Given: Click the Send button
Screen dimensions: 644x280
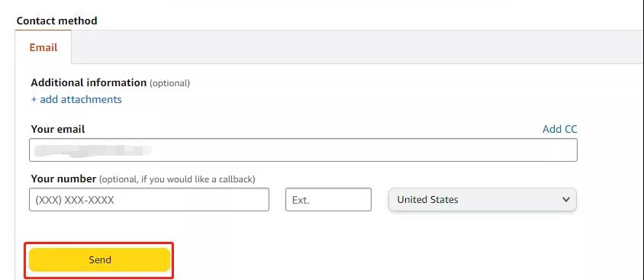Looking at the screenshot, I should click(99, 259).
